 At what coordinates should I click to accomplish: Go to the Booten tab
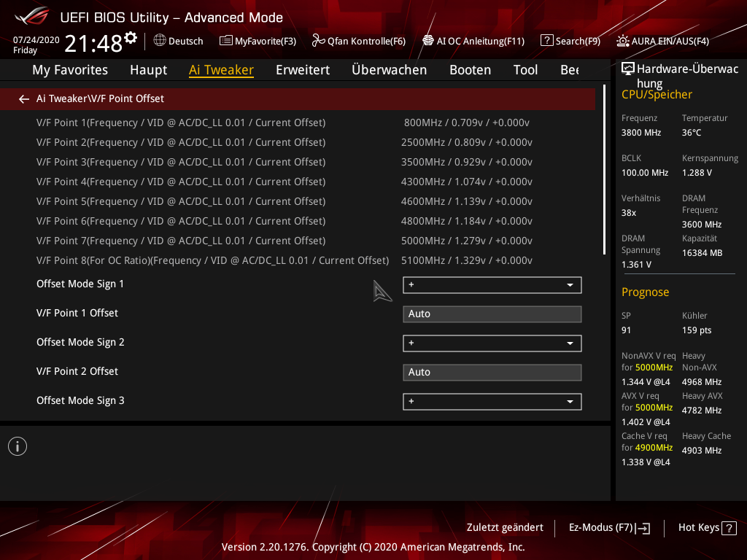[471, 70]
